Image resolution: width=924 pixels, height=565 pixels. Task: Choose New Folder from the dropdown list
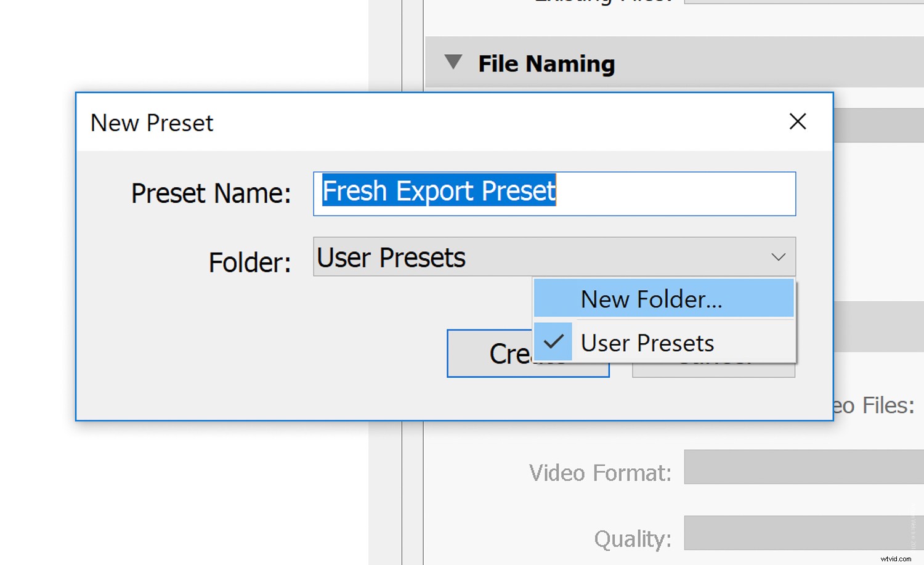pyautogui.click(x=650, y=299)
